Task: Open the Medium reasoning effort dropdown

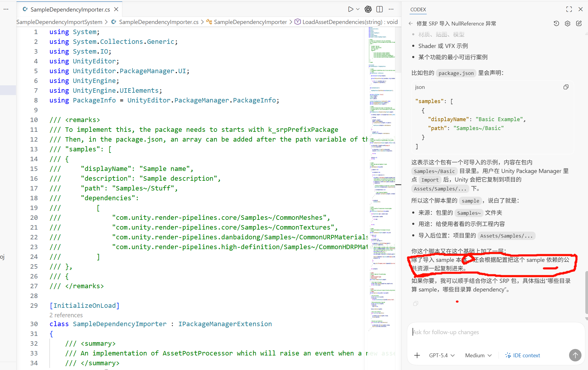Action: coord(478,355)
